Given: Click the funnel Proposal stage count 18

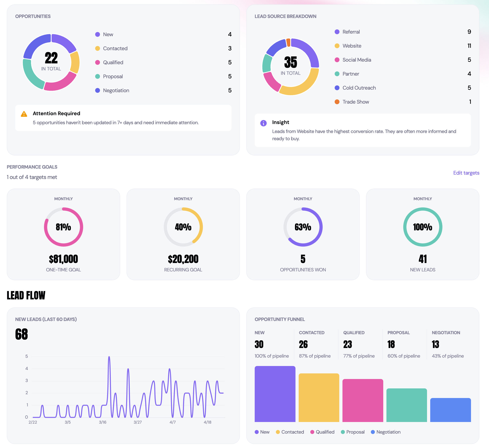Looking at the screenshot, I should coord(391,344).
